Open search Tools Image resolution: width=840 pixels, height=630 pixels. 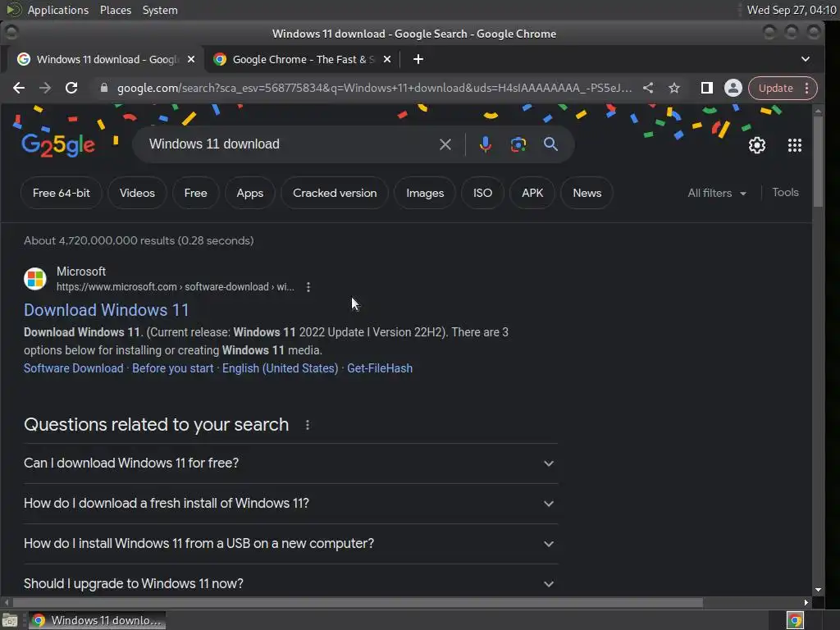point(785,192)
